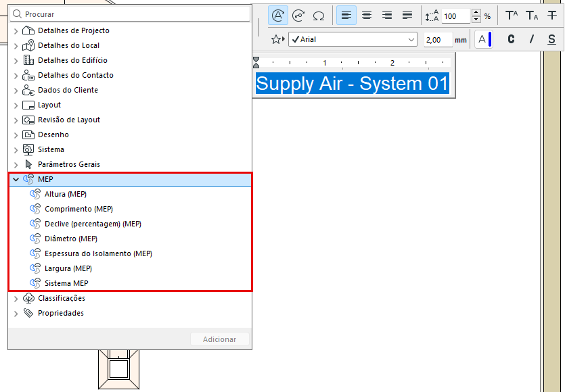Click the circular arrow symbol icon
The width and height of the screenshot is (565, 392).
click(298, 16)
